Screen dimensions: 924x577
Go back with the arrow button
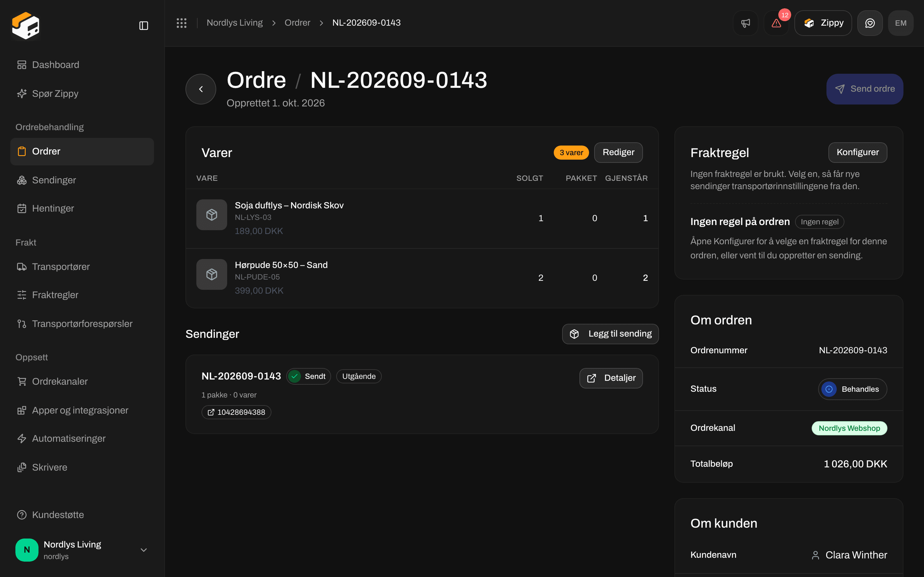pyautogui.click(x=201, y=89)
